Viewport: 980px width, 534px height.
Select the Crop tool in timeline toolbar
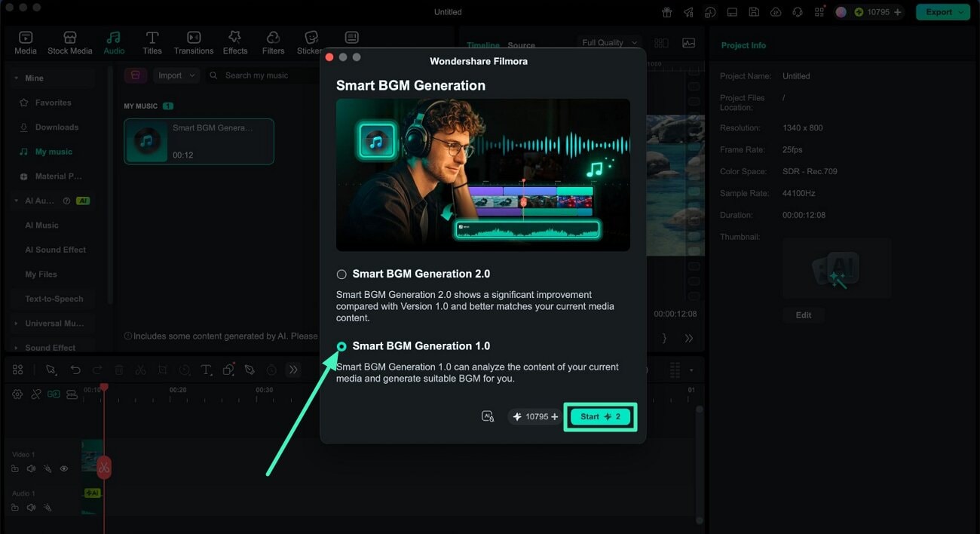[x=162, y=370]
